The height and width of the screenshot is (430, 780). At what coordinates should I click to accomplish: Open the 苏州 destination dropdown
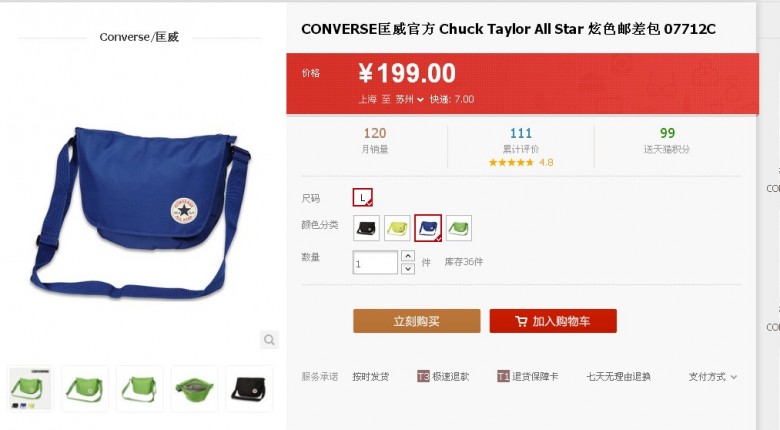click(x=409, y=100)
